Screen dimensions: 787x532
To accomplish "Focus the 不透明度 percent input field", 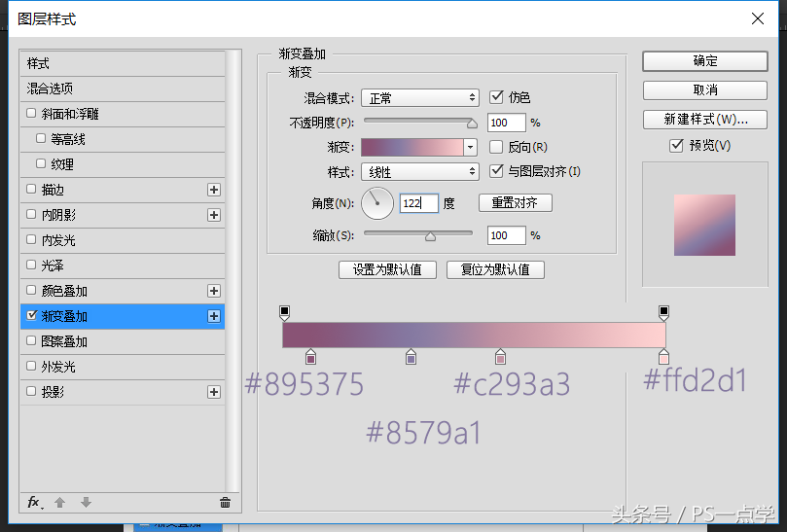I will (x=506, y=123).
